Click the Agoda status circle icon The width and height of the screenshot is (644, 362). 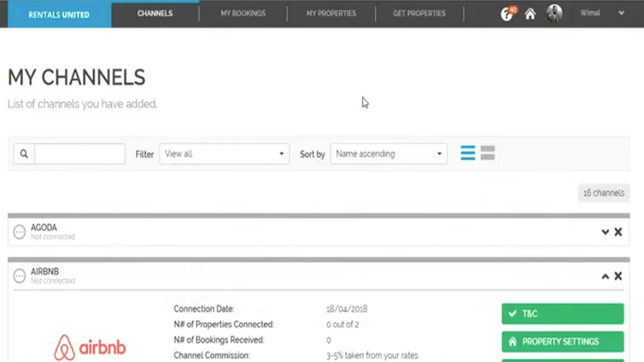click(x=20, y=232)
